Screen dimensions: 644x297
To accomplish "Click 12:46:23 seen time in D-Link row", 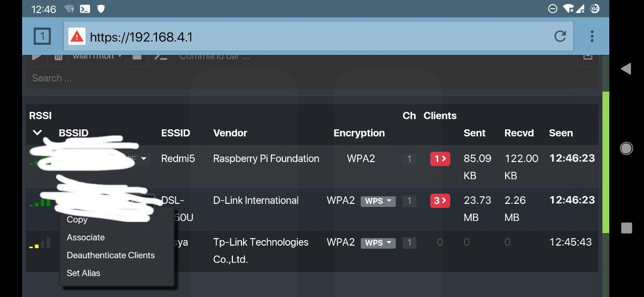I will [572, 200].
